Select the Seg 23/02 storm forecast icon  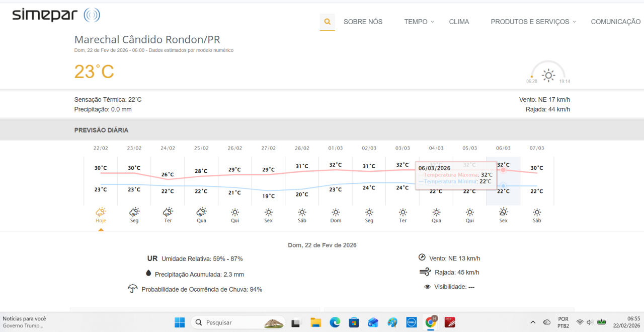pyautogui.click(x=134, y=212)
